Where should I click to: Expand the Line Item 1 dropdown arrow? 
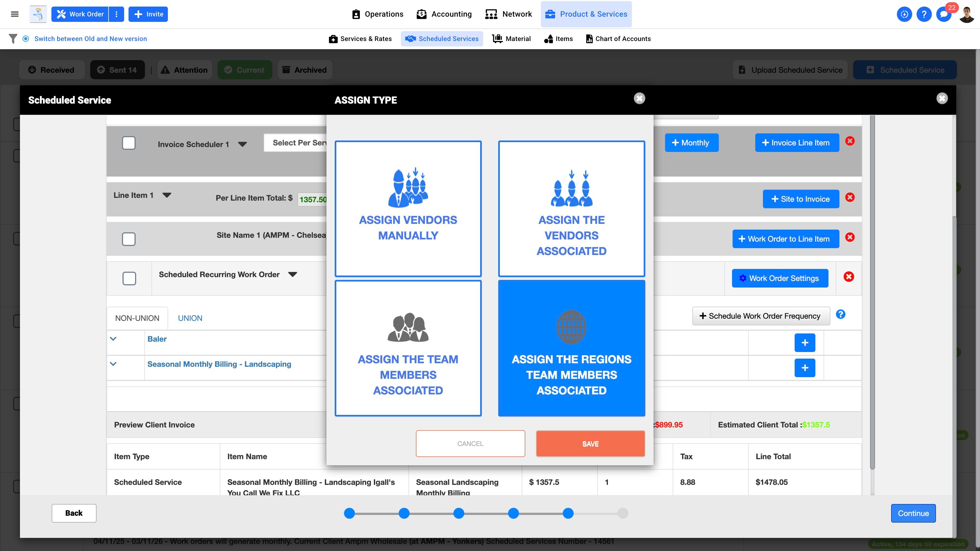pyautogui.click(x=167, y=195)
